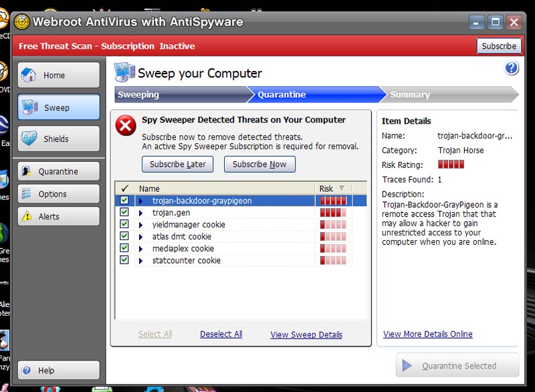The image size is (535, 392).
Task: Select the Quarantine step tab
Action: tap(316, 94)
